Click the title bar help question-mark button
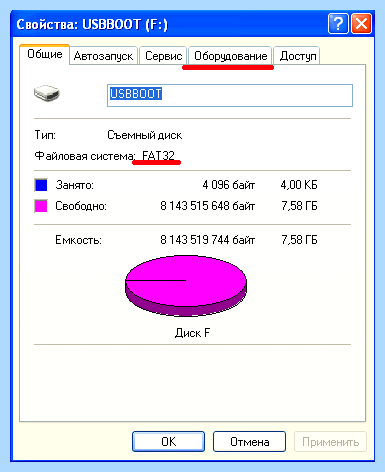The height and width of the screenshot is (472, 385). pos(338,24)
